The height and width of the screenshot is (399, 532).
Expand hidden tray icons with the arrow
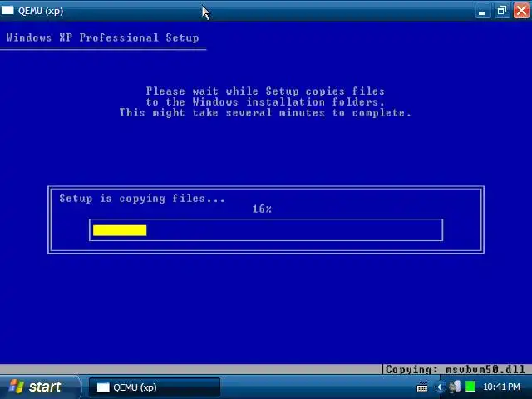[440, 387]
